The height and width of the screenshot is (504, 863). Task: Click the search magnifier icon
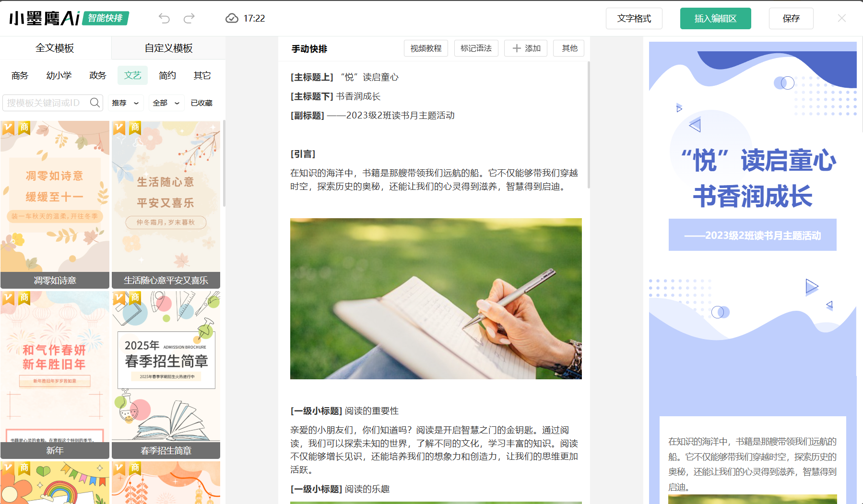(95, 103)
